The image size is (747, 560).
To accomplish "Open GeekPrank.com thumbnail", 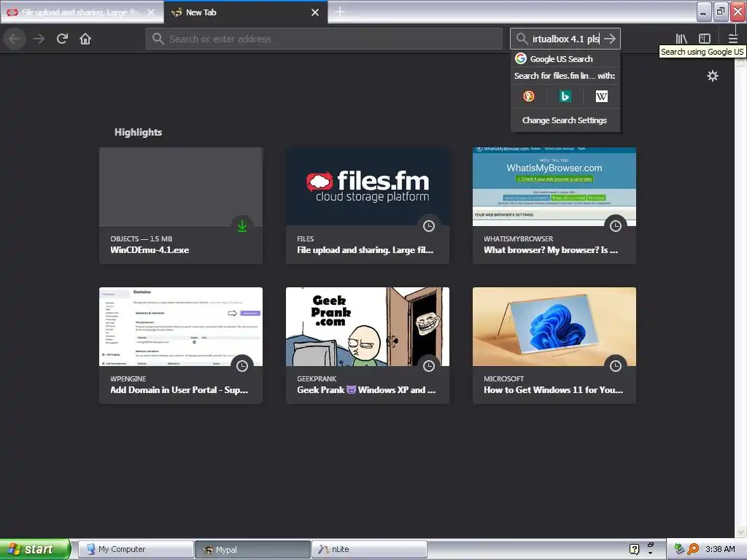I will pyautogui.click(x=368, y=327).
